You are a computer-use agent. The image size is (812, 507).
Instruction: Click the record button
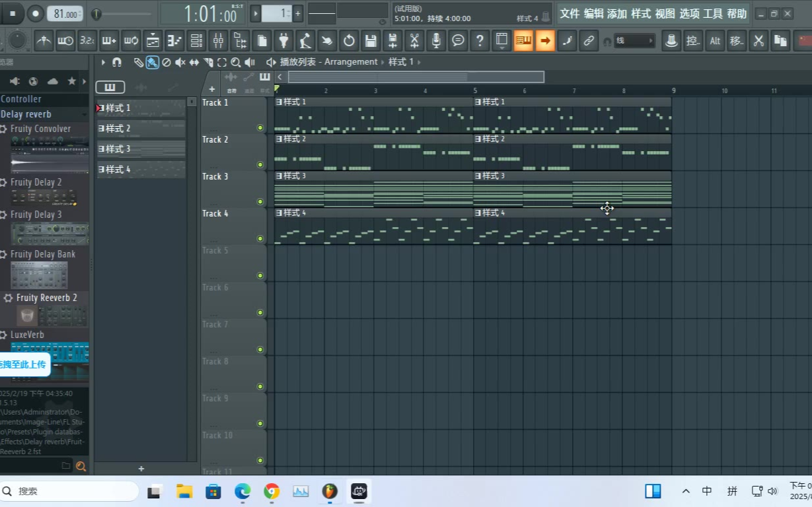36,13
